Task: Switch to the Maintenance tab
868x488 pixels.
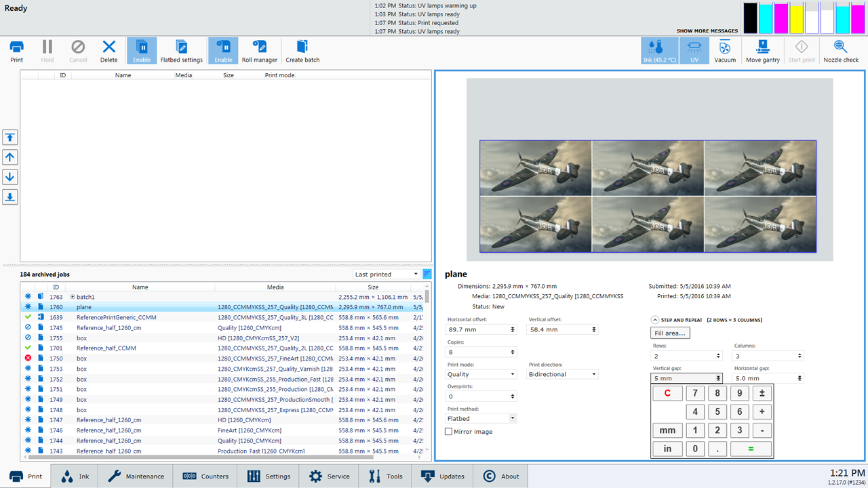Action: tap(136, 476)
